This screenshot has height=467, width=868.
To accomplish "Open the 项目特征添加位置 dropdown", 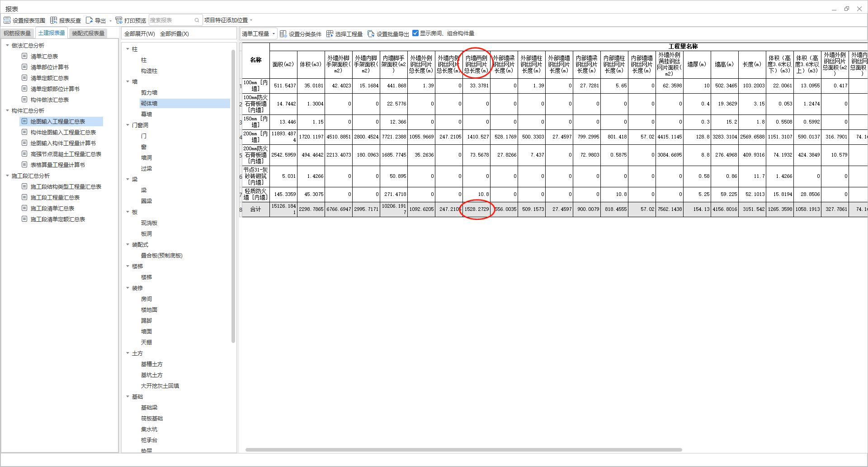I will pyautogui.click(x=228, y=20).
